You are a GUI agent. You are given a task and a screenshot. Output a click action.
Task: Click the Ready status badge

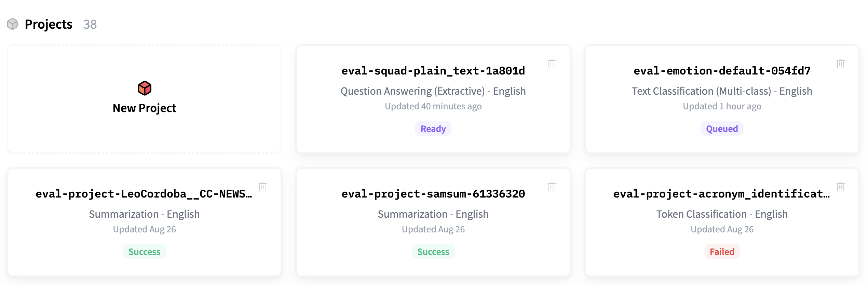(x=433, y=129)
